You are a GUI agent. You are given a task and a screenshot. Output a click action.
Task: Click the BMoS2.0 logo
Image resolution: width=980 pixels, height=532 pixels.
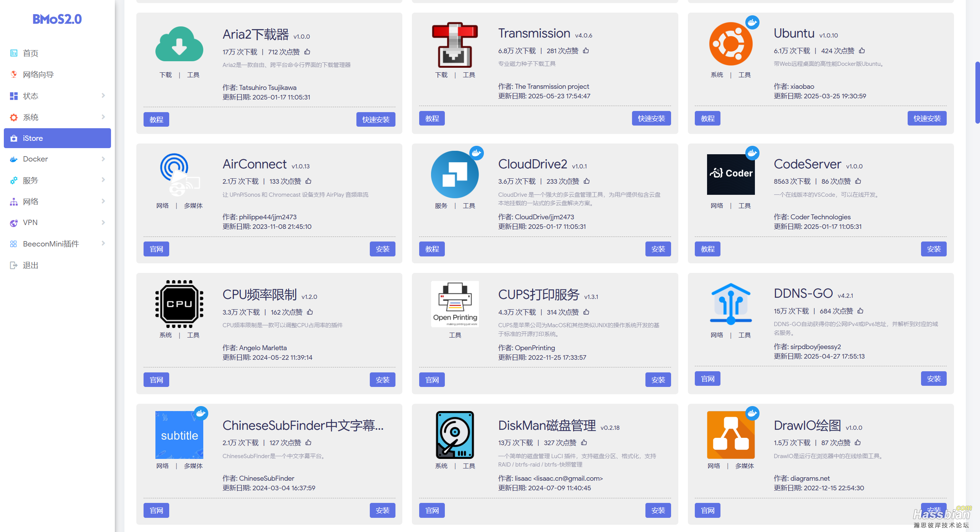point(57,19)
